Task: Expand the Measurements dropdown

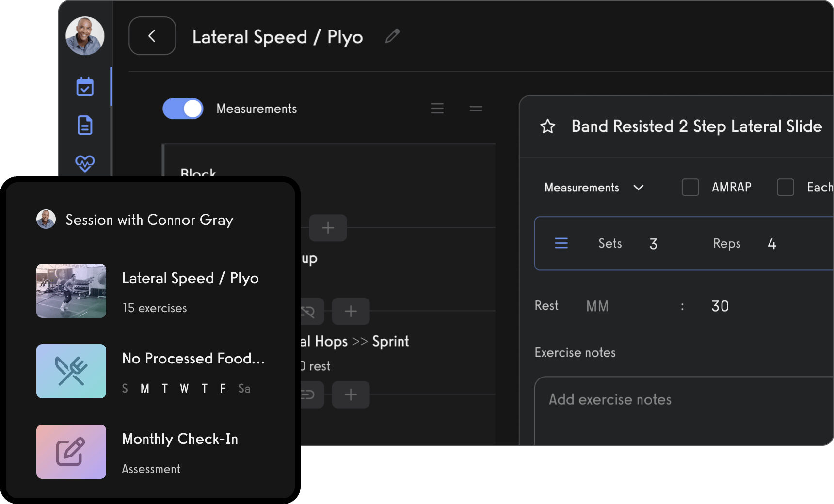Action: pyautogui.click(x=594, y=188)
